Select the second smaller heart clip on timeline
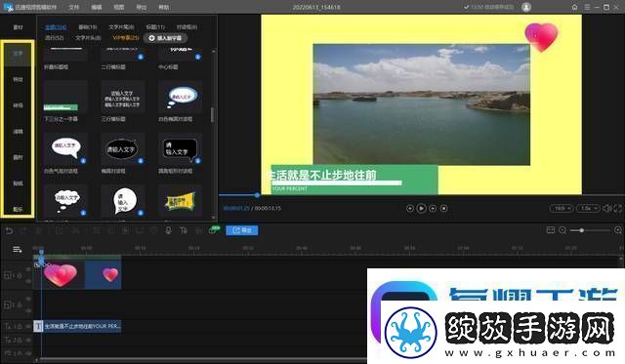 point(103,275)
